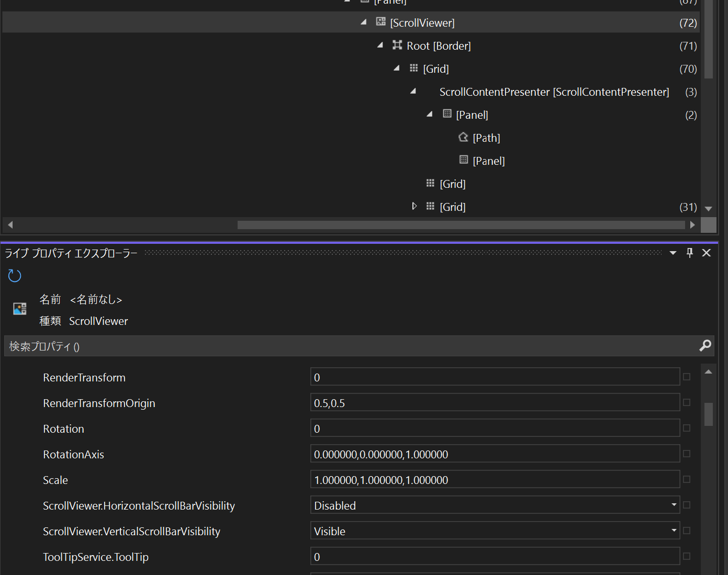The height and width of the screenshot is (575, 728).
Task: Click the RenderTransformOrigin property label
Action: pos(99,403)
